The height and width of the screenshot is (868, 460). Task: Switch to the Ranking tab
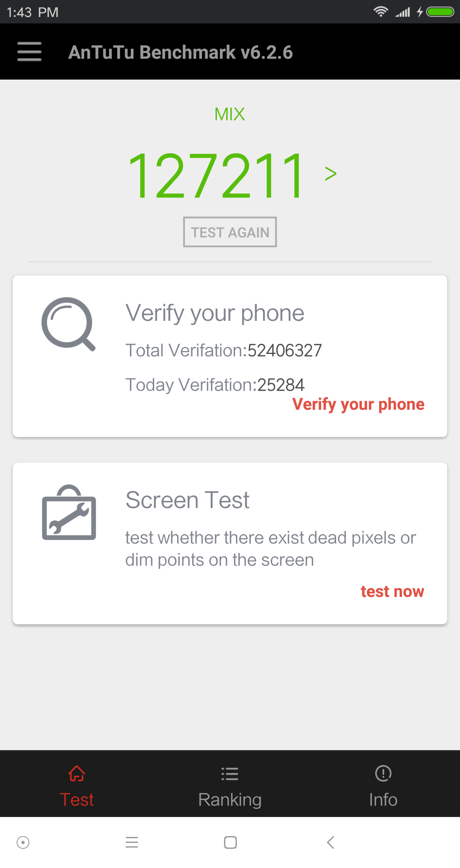[230, 799]
